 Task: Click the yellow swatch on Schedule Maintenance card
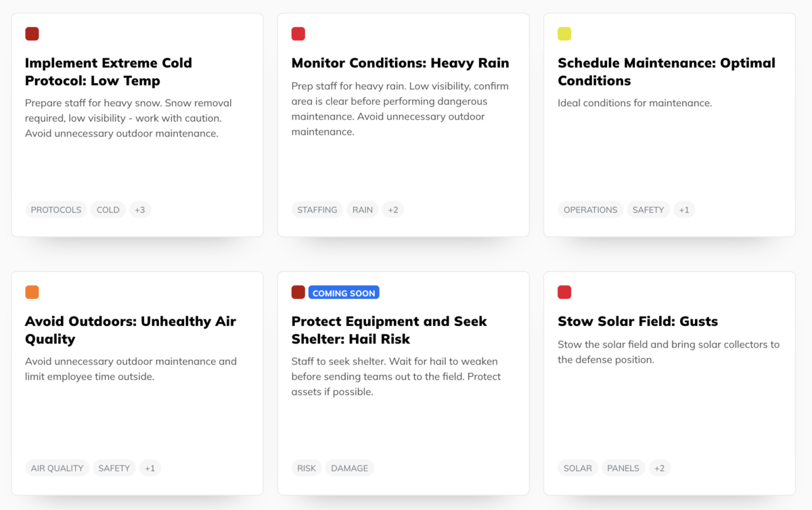point(564,34)
